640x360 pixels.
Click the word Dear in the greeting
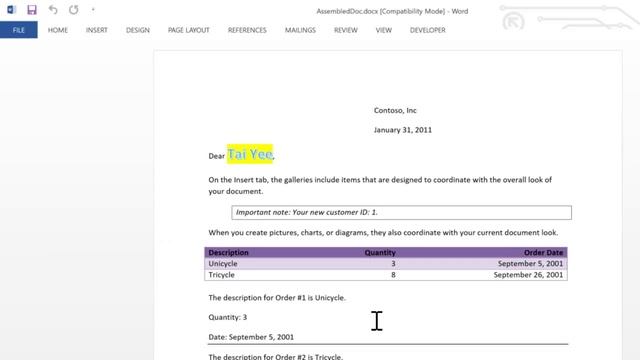[217, 156]
